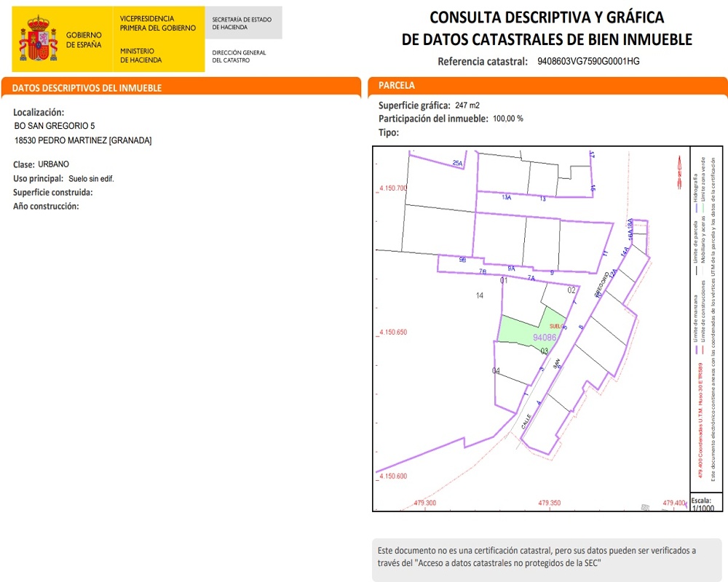Click the 'GREGORIO' street label on the map
The height and width of the screenshot is (582, 728).
pyautogui.click(x=602, y=284)
